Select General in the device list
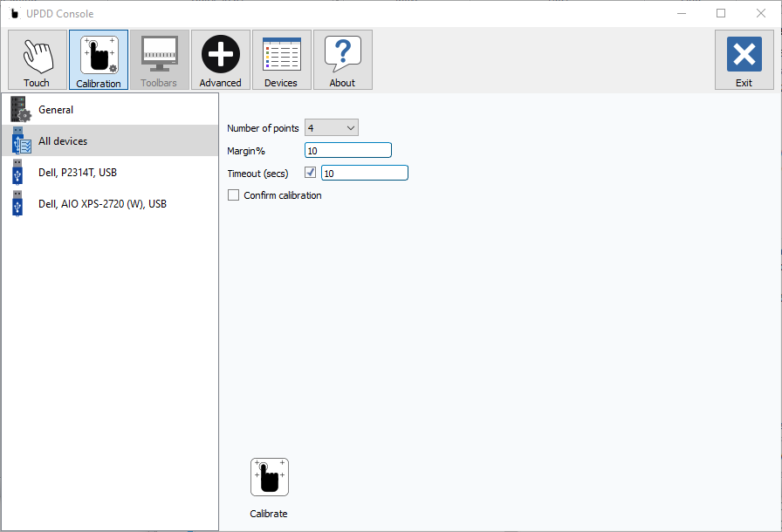Image resolution: width=782 pixels, height=532 pixels. (56, 110)
